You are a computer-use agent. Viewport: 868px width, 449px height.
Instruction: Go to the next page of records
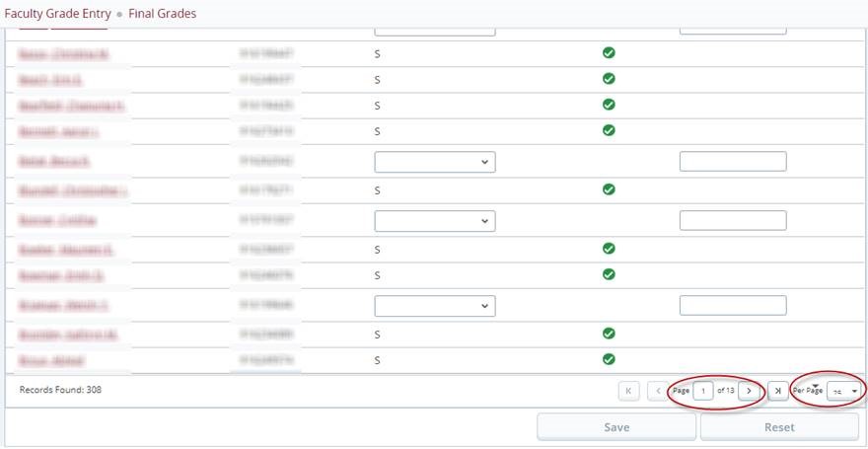pos(750,391)
